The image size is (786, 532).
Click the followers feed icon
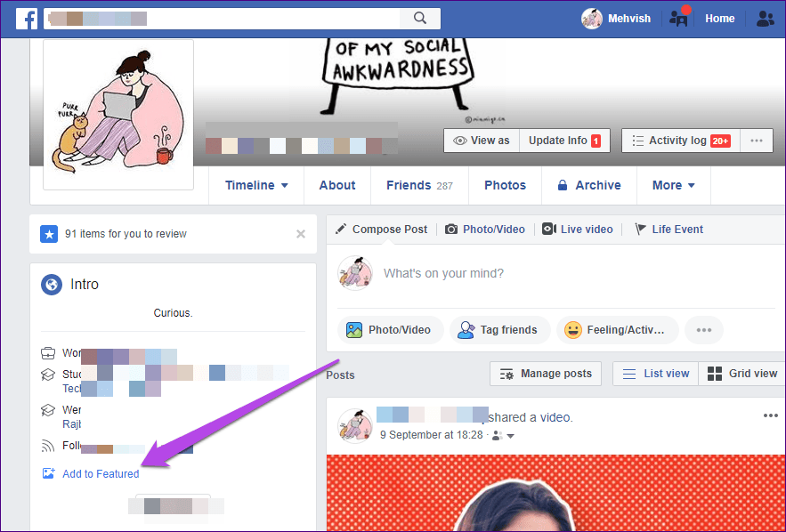tap(47, 446)
